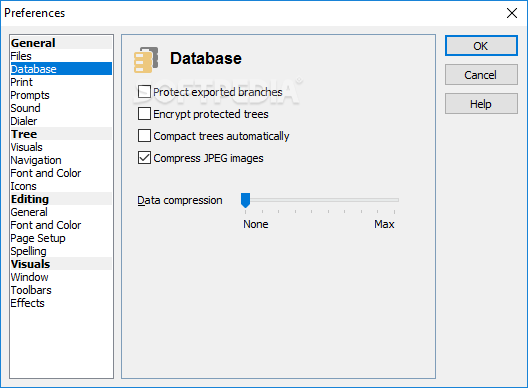Select Font and Color under Tree

pyautogui.click(x=61, y=173)
